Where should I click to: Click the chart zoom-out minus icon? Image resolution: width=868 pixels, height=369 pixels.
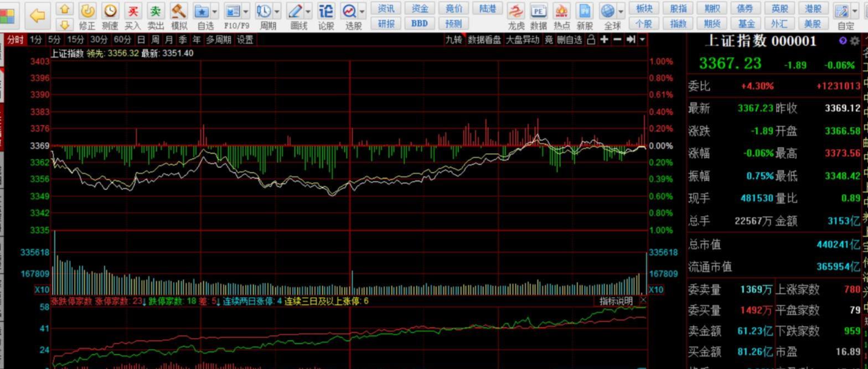(x=617, y=39)
